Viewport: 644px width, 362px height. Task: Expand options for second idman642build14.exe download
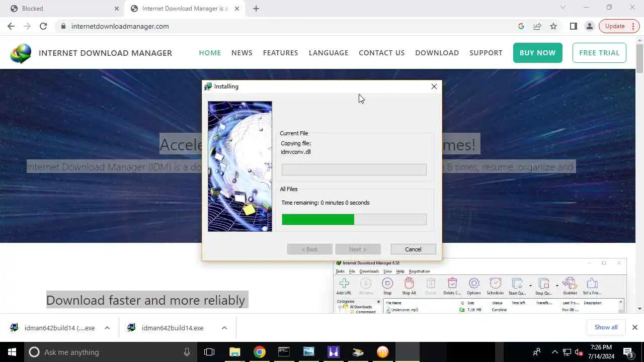pos(224,328)
